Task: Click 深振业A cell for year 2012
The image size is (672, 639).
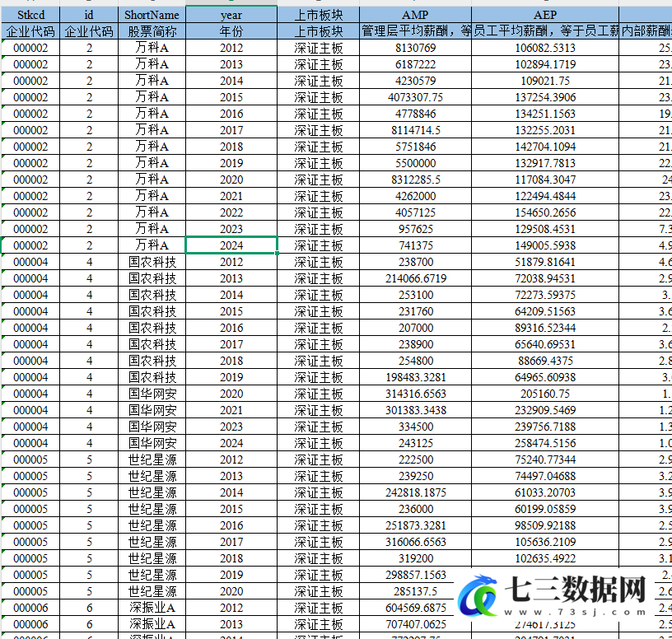Action: pos(152,608)
